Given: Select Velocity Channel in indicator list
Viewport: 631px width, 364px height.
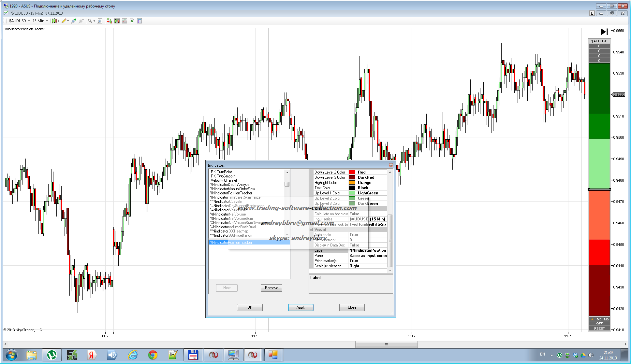Looking at the screenshot, I should click(x=224, y=180).
